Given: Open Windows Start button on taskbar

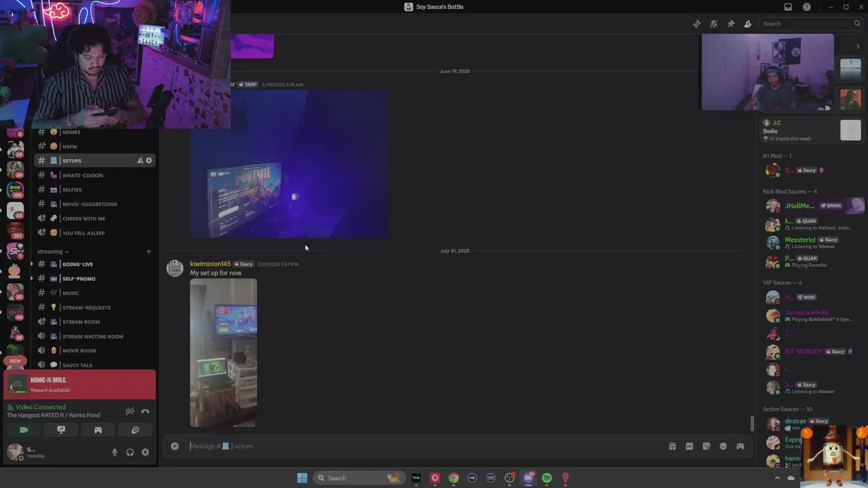Looking at the screenshot, I should click(302, 478).
